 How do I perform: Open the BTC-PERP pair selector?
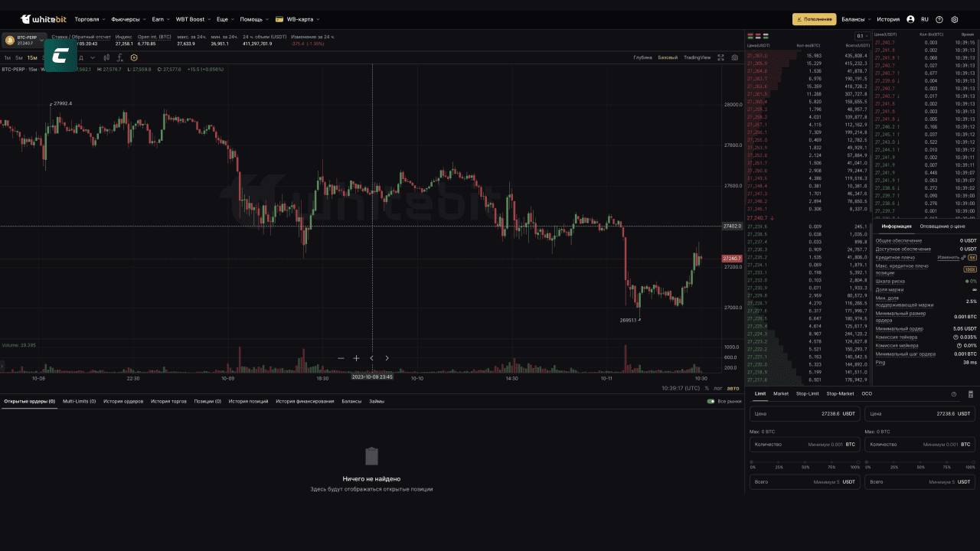pos(24,39)
